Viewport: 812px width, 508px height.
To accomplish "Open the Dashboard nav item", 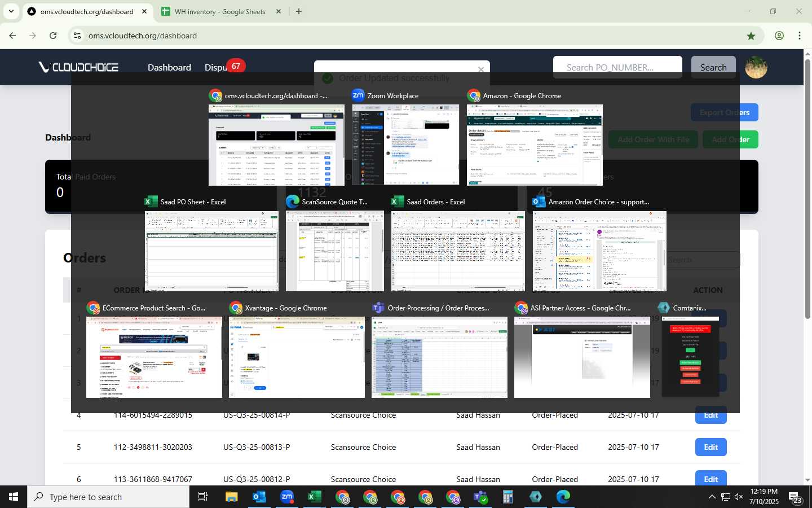I will point(169,67).
